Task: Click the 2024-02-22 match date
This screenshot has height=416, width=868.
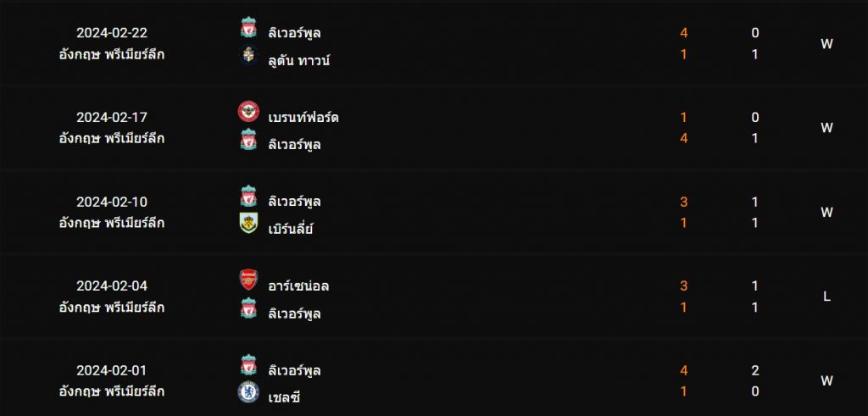Action: [x=112, y=33]
